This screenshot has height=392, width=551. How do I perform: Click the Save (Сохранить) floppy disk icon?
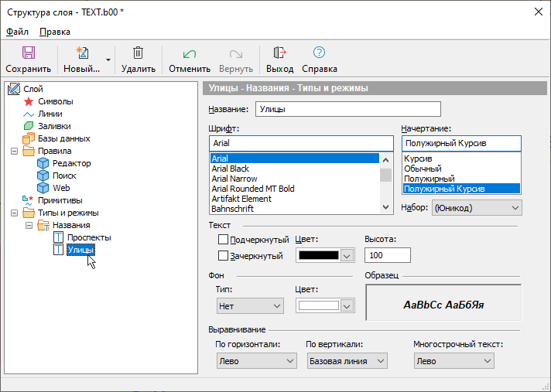point(29,53)
